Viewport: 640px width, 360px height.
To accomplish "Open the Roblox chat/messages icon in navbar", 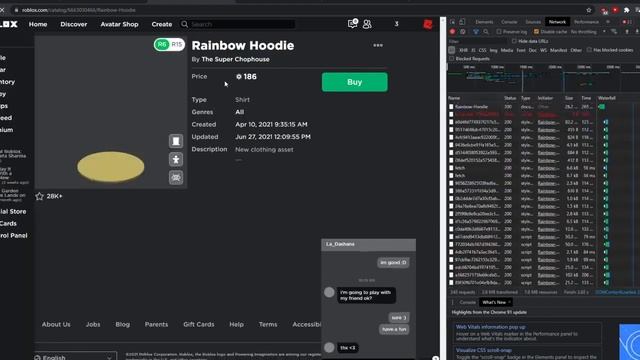I will click(352, 24).
